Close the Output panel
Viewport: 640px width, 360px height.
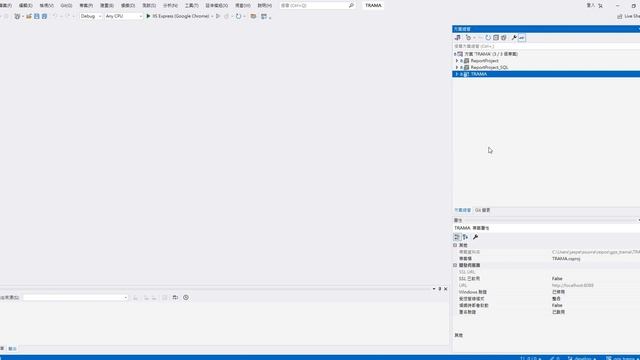(x=445, y=289)
